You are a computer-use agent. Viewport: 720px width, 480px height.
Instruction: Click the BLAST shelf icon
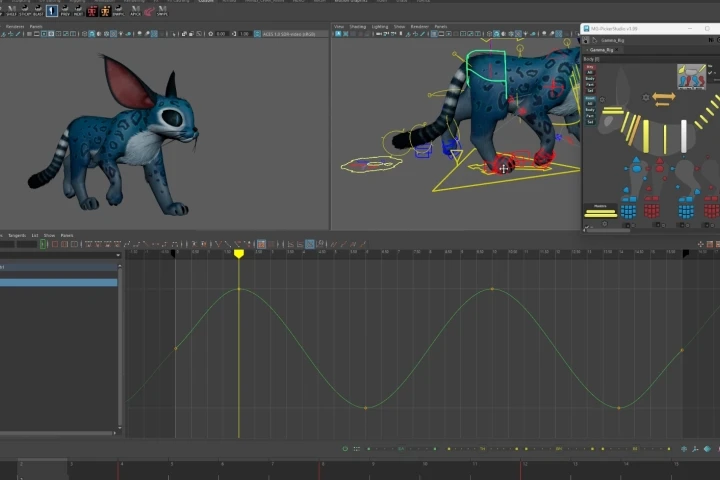(38, 11)
